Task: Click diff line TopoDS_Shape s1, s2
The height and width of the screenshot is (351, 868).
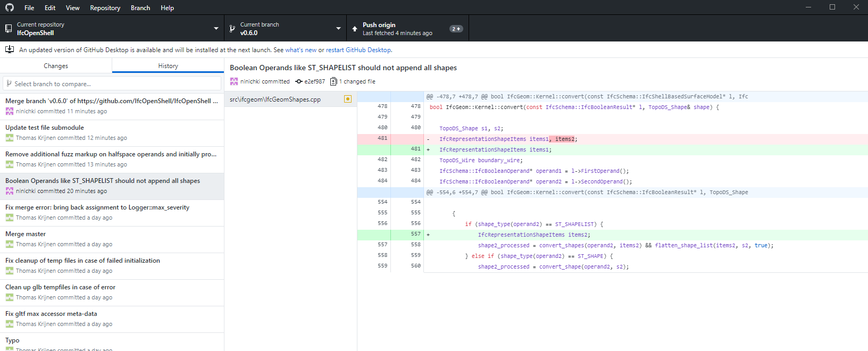Action: click(613, 128)
